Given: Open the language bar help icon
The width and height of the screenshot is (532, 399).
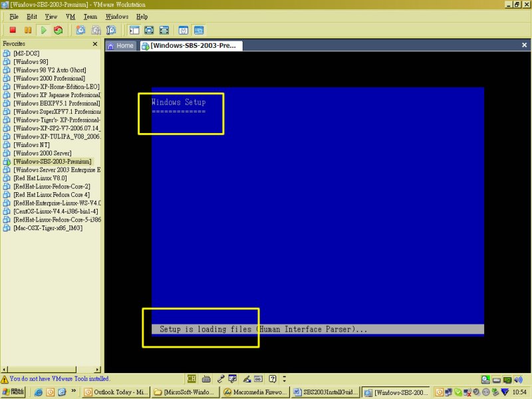Looking at the screenshot, I should point(273,378).
